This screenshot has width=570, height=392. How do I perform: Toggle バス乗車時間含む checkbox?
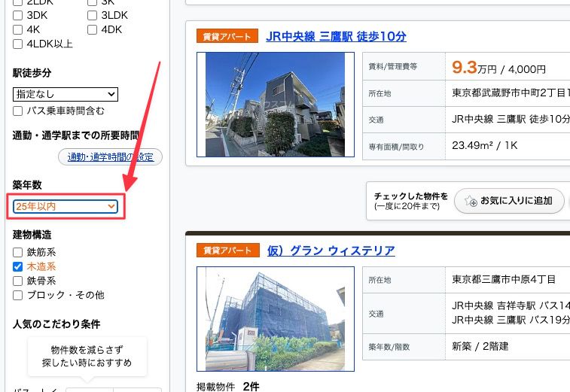(x=18, y=111)
